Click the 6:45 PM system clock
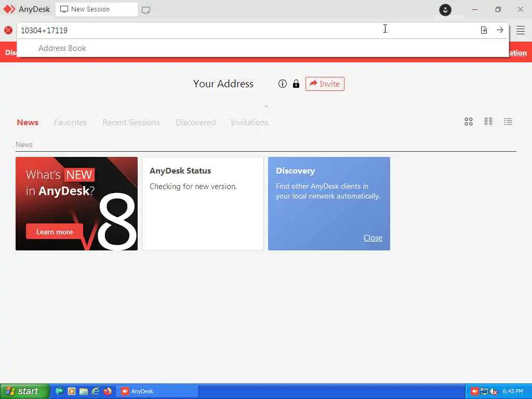 pos(513,392)
